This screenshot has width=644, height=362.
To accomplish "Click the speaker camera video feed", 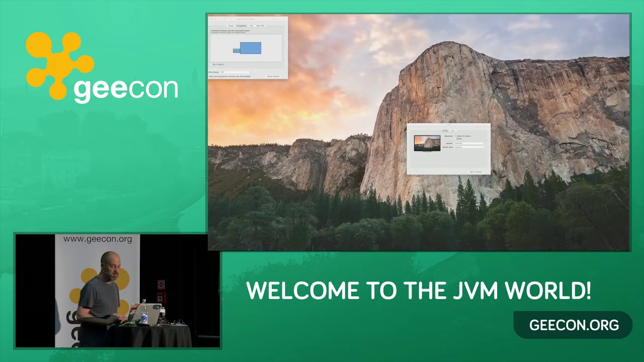I will coord(118,291).
